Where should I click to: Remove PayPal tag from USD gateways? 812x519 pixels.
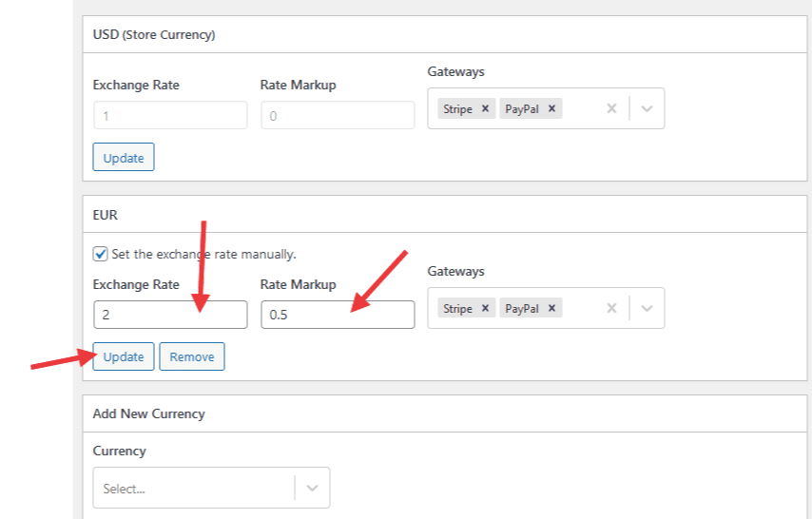click(551, 108)
